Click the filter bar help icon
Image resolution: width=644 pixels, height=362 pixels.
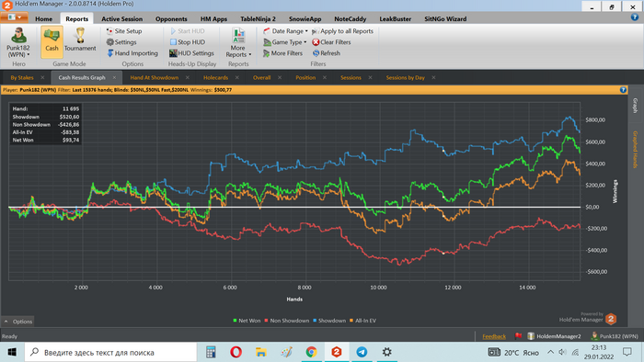pyautogui.click(x=623, y=90)
